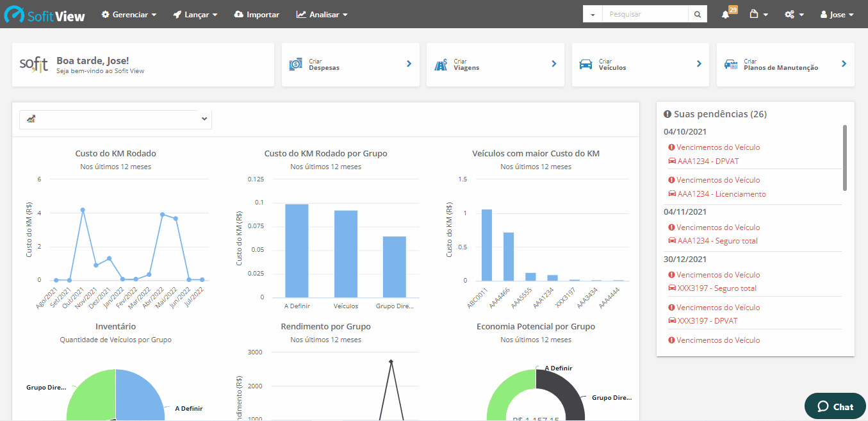The width and height of the screenshot is (868, 421).
Task: Open the Chat button
Action: click(835, 406)
